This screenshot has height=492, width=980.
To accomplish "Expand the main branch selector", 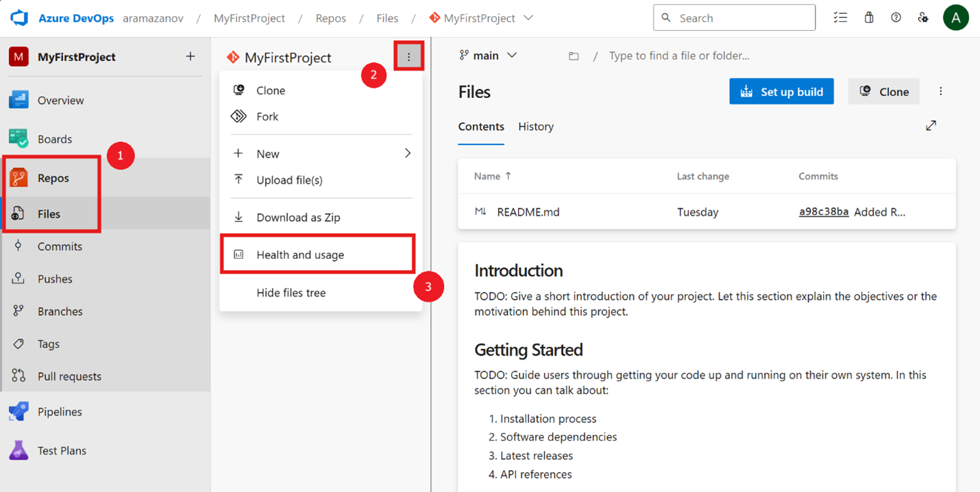I will click(488, 56).
